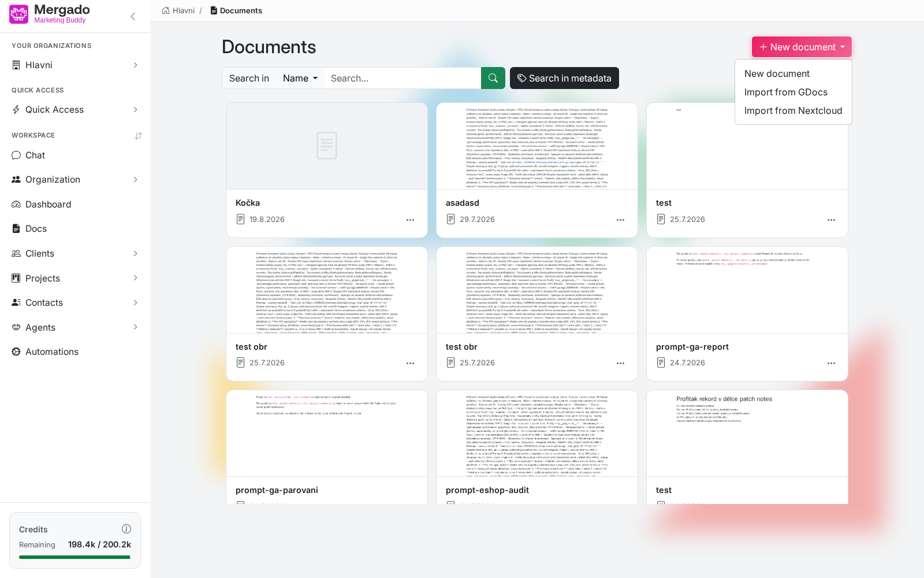Expand the Contacts submenu chevron
Screen dimensions: 924x578
tap(136, 303)
